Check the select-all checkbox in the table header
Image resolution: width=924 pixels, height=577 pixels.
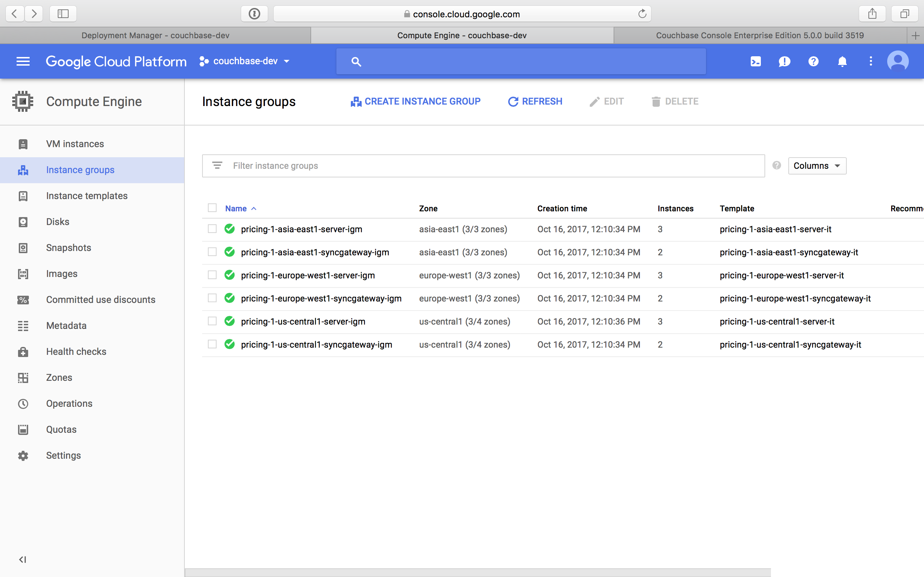(x=212, y=208)
